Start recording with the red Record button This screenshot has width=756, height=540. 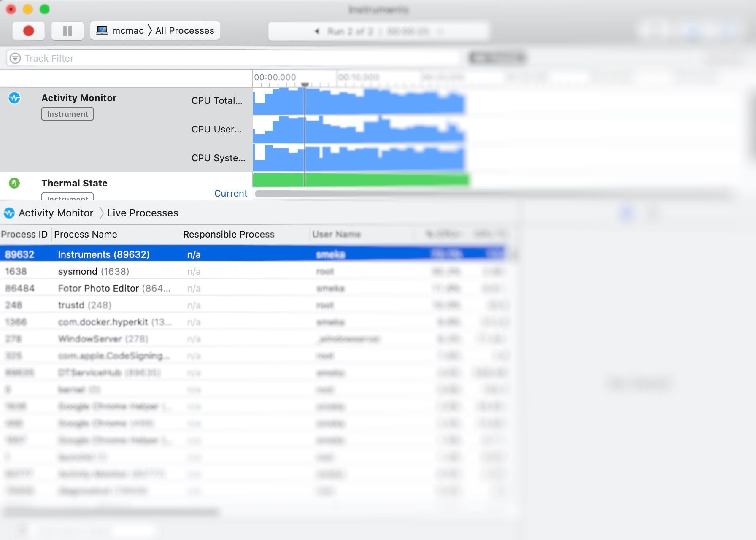pos(29,31)
